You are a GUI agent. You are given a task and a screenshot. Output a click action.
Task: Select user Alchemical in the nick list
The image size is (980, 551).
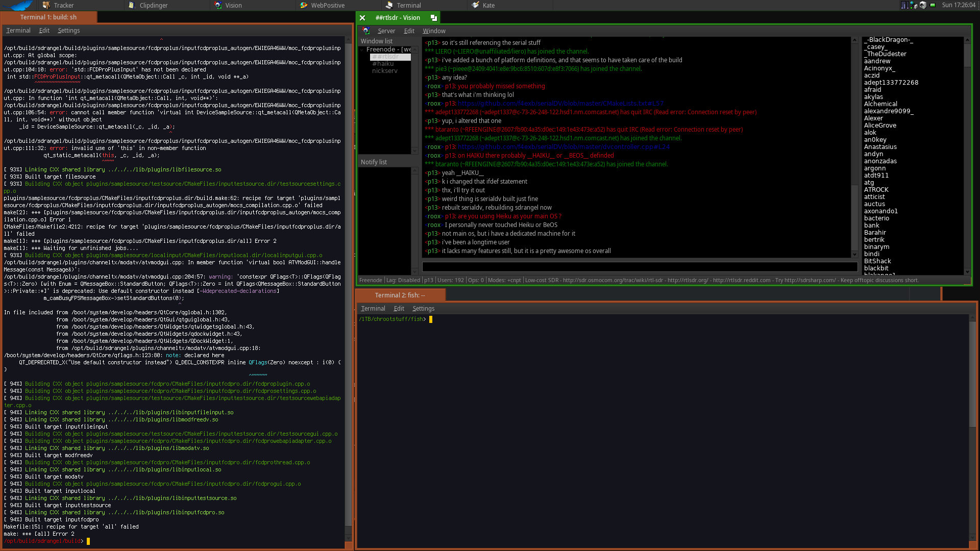880,104
